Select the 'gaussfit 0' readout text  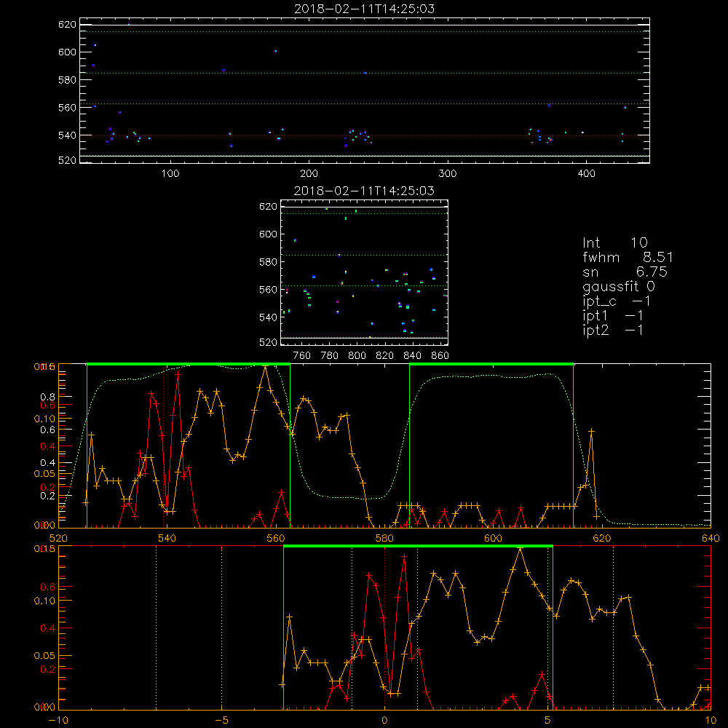click(x=618, y=287)
